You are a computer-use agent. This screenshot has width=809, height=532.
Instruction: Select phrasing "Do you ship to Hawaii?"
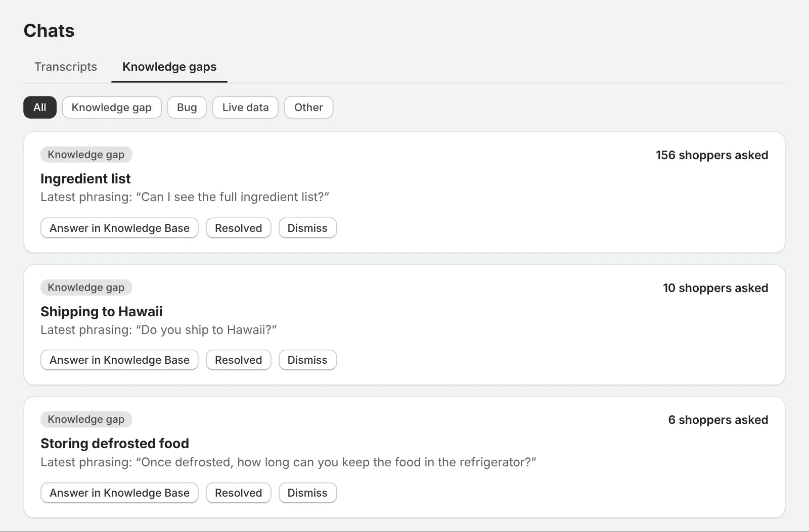(x=206, y=330)
